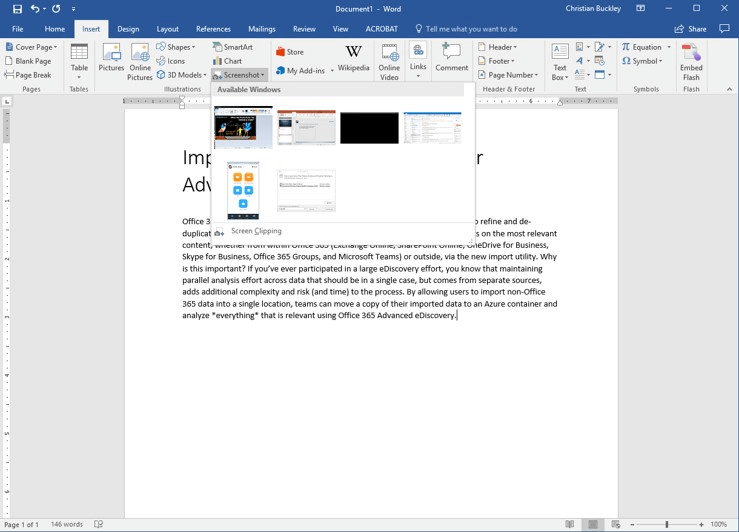739x532 pixels.
Task: Start Screen Clipping
Action: pos(256,231)
